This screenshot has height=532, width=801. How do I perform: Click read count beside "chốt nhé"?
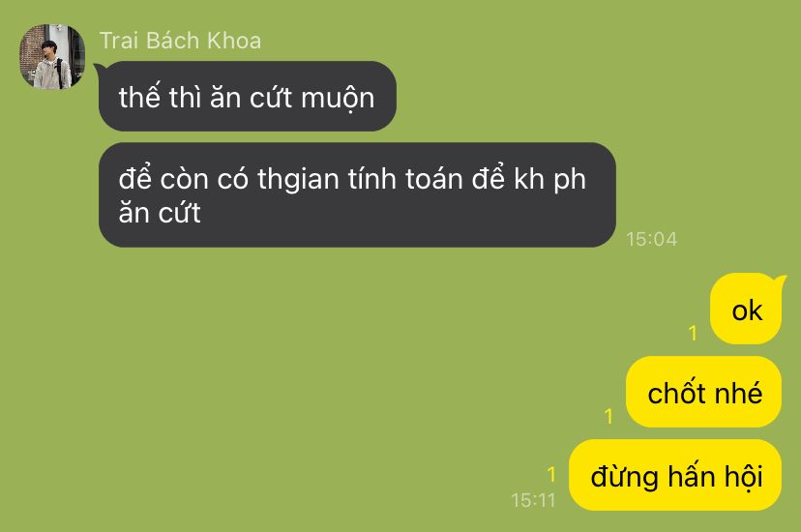point(608,416)
